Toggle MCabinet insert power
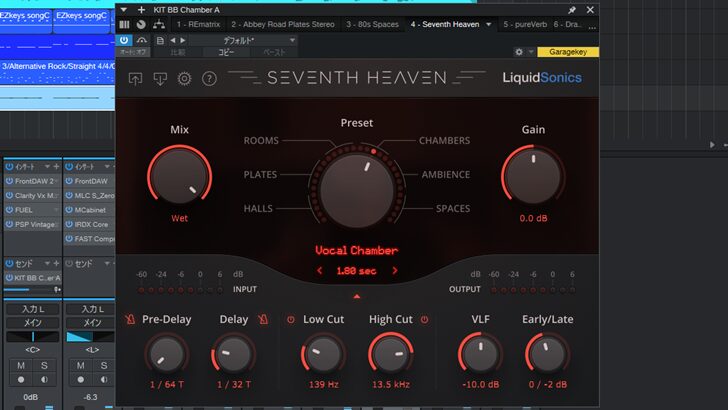The width and height of the screenshot is (728, 410). click(69, 210)
